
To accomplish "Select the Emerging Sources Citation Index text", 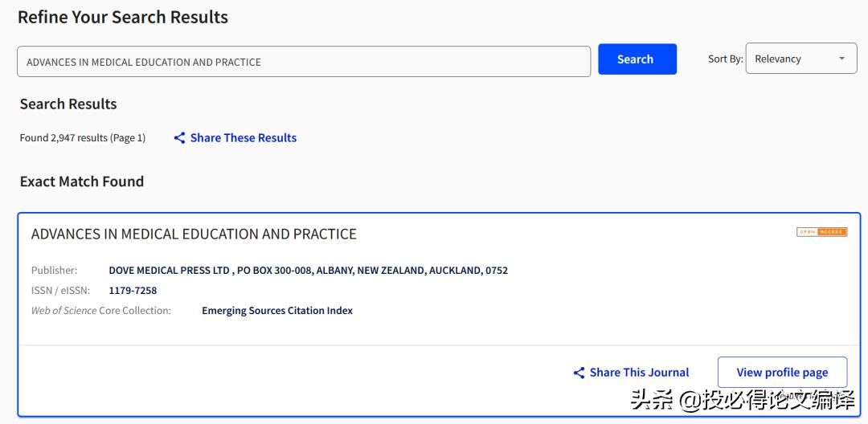I will click(277, 311).
